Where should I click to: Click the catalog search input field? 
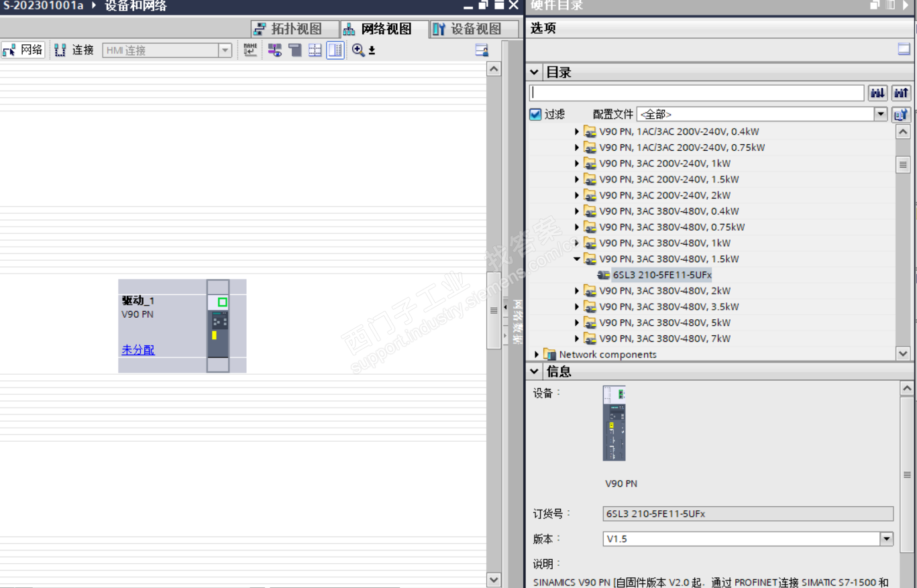(696, 93)
